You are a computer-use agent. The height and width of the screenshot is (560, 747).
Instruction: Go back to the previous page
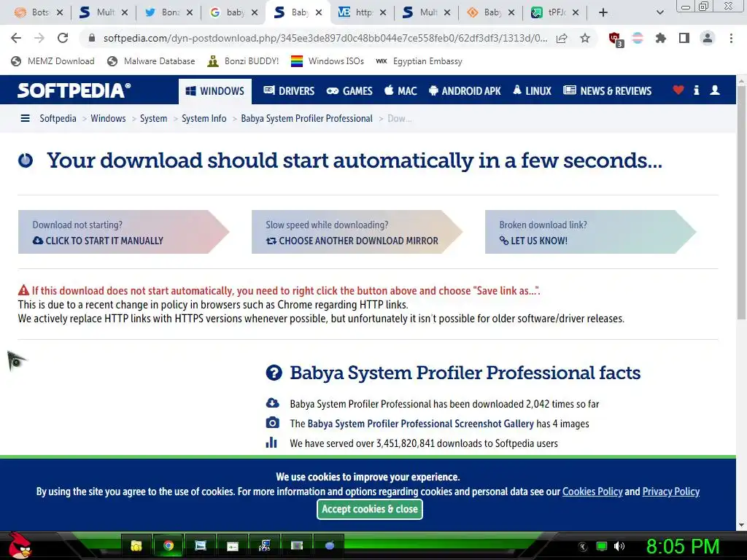point(16,38)
